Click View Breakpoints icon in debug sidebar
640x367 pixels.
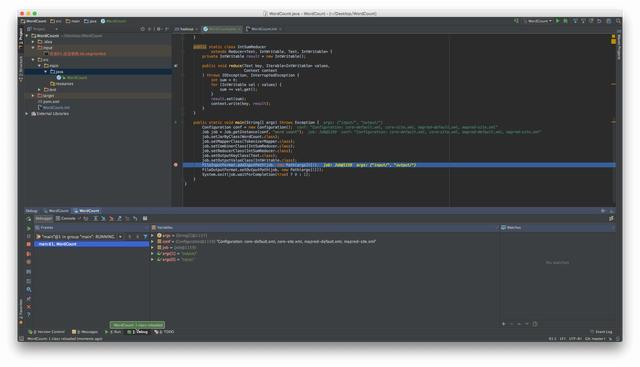point(29,254)
